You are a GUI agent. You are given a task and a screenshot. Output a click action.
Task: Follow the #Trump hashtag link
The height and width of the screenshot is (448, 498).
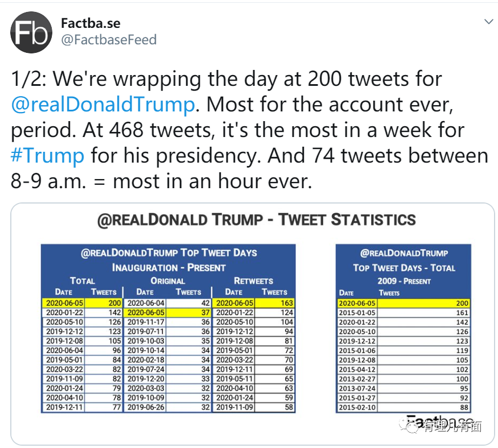coord(48,155)
